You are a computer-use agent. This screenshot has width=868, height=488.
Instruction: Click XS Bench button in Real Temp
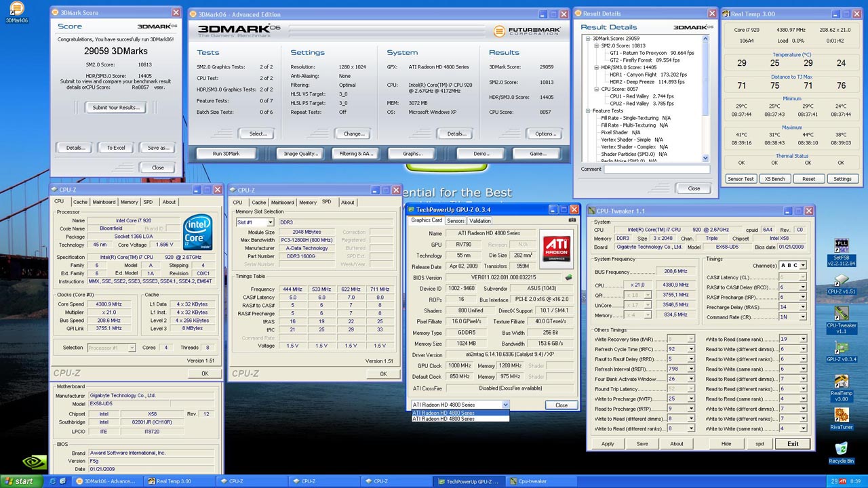click(x=774, y=179)
